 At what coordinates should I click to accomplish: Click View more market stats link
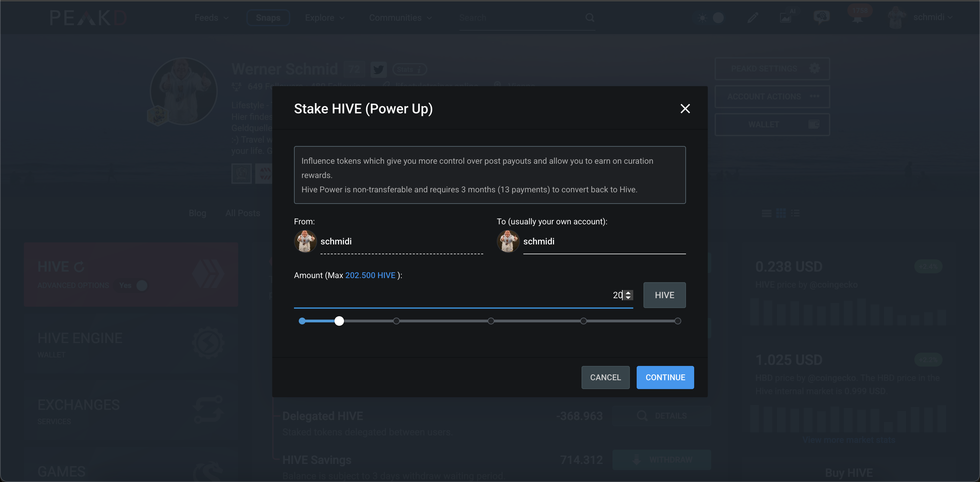[x=849, y=440]
